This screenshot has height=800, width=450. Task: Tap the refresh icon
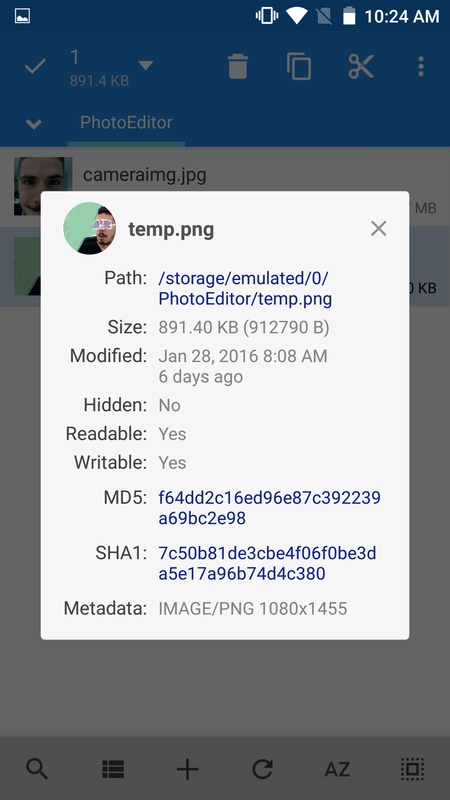262,769
